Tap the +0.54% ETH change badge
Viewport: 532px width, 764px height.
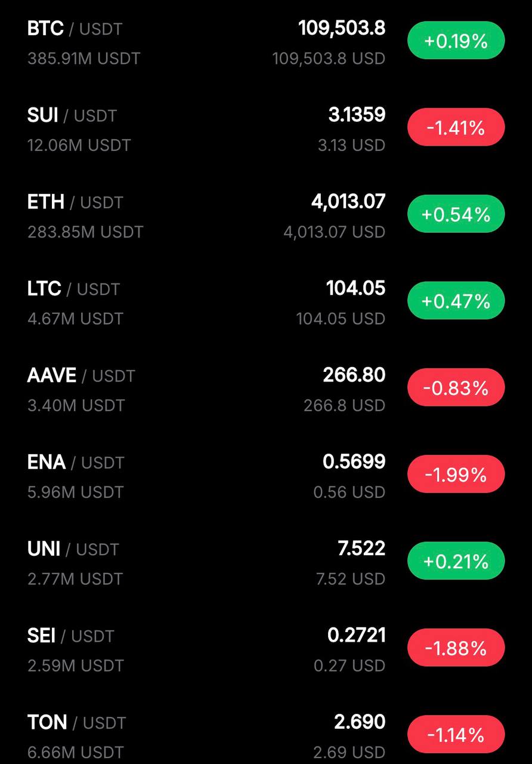tap(456, 214)
